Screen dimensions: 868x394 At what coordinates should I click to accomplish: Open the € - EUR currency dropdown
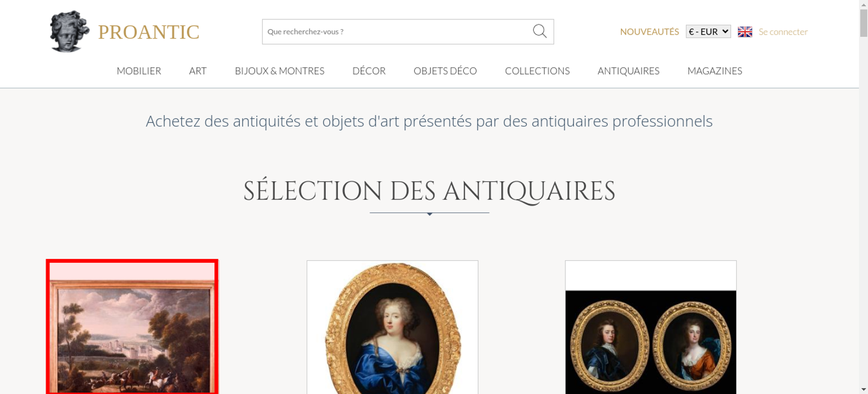pos(708,32)
